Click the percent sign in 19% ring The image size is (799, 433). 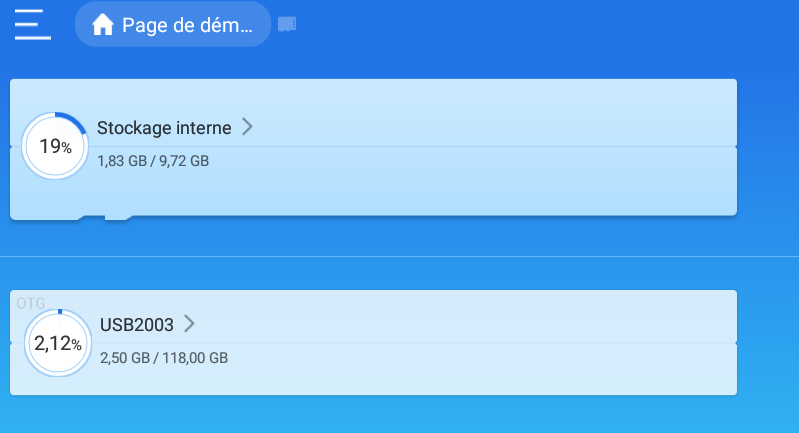coord(67,148)
